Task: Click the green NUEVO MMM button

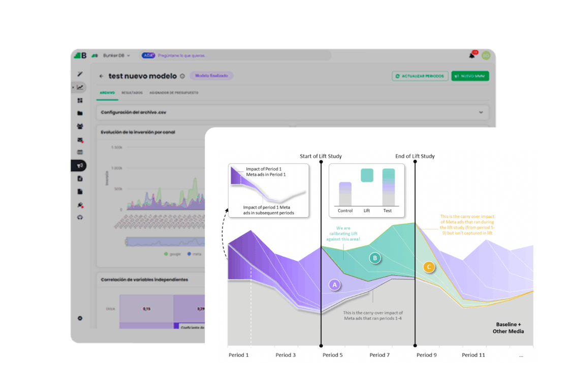Action: (x=470, y=76)
